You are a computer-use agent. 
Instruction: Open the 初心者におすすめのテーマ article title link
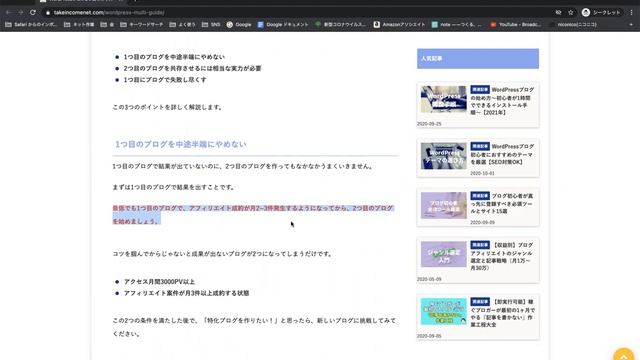(x=502, y=154)
